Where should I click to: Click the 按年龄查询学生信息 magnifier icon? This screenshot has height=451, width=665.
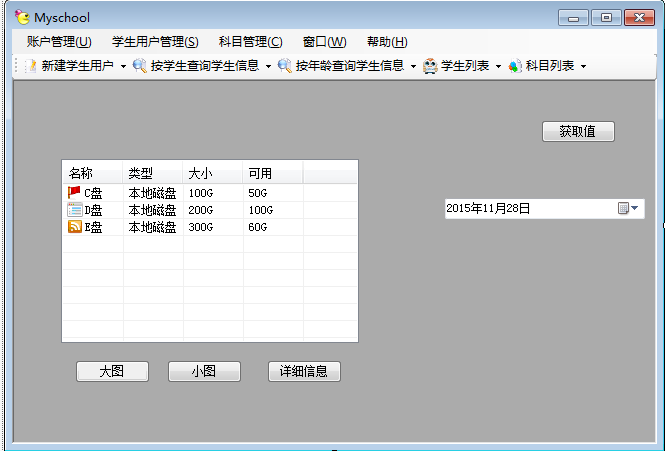pyautogui.click(x=285, y=66)
